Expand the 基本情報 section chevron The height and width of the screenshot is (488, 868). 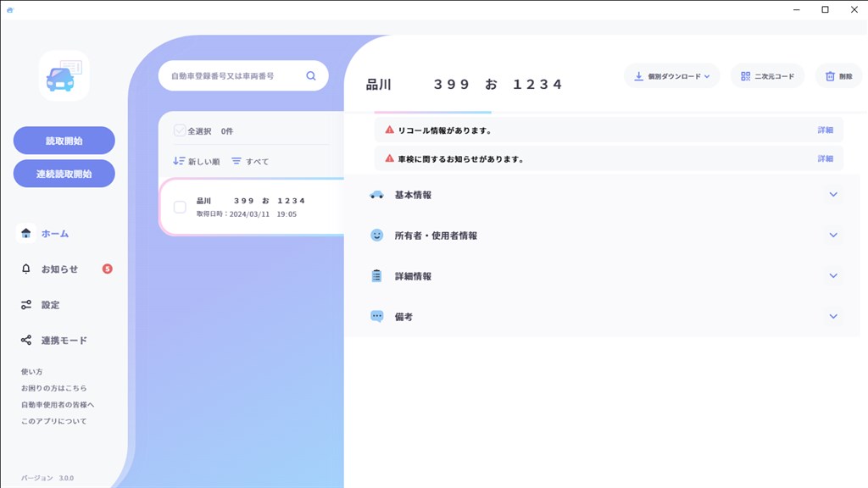pos(833,195)
